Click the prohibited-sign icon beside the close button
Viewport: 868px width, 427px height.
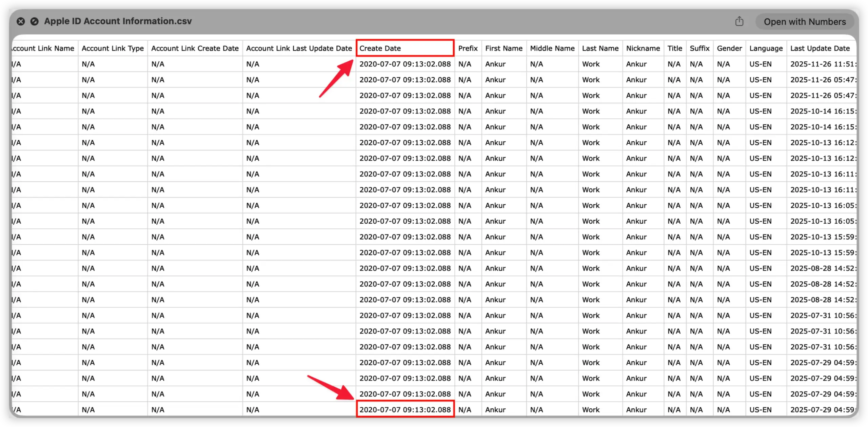34,21
